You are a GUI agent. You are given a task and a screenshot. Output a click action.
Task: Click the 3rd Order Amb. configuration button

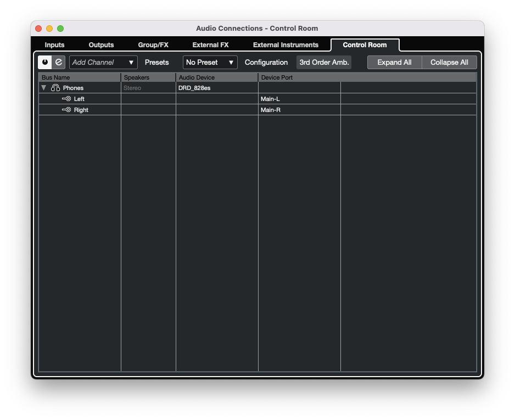point(323,62)
